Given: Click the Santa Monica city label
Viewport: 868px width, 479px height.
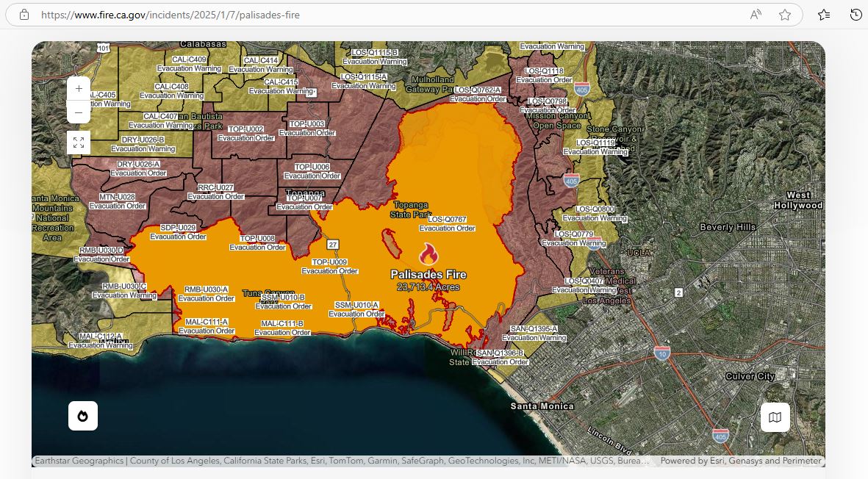Looking at the screenshot, I should (542, 406).
